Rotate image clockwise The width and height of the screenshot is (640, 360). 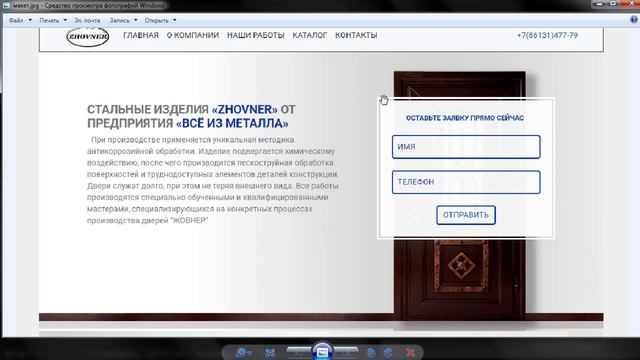tap(388, 352)
